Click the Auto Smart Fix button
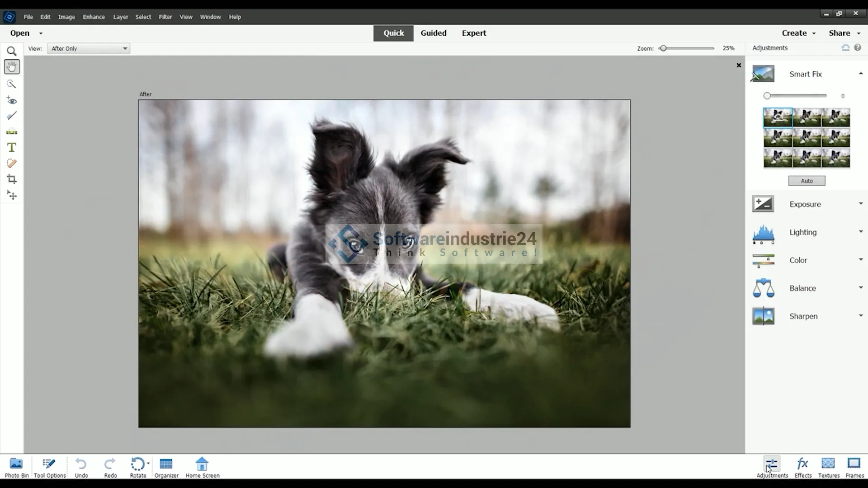Image resolution: width=868 pixels, height=488 pixels. (x=807, y=181)
